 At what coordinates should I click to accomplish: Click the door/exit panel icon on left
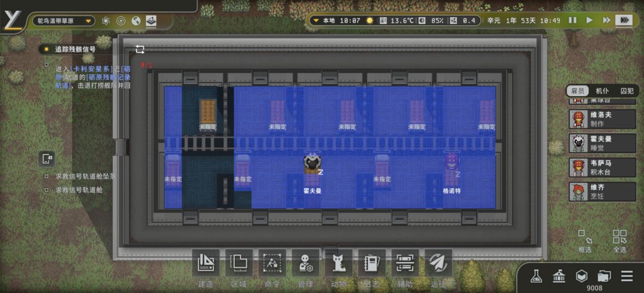[x=47, y=159]
